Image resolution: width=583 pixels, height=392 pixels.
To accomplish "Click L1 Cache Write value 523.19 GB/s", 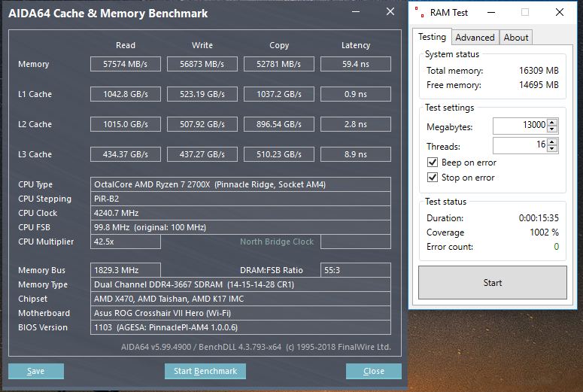I will pyautogui.click(x=202, y=94).
